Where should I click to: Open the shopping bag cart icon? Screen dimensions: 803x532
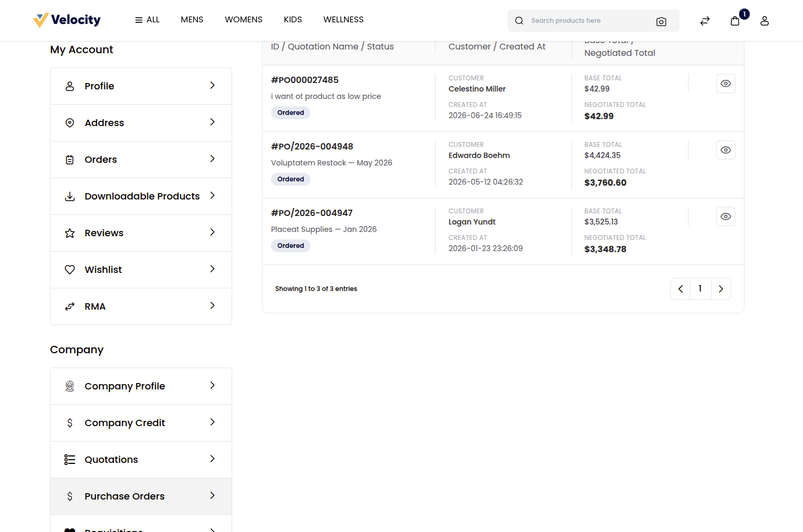click(735, 21)
